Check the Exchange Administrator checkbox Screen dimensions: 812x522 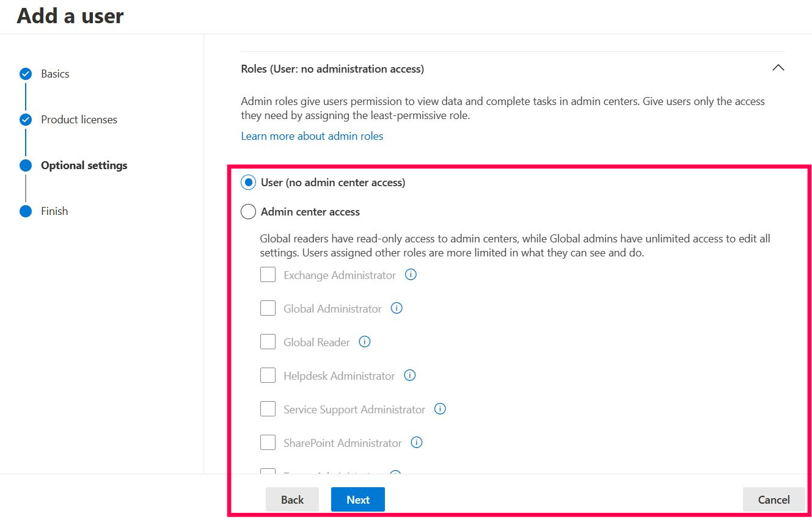(x=268, y=275)
